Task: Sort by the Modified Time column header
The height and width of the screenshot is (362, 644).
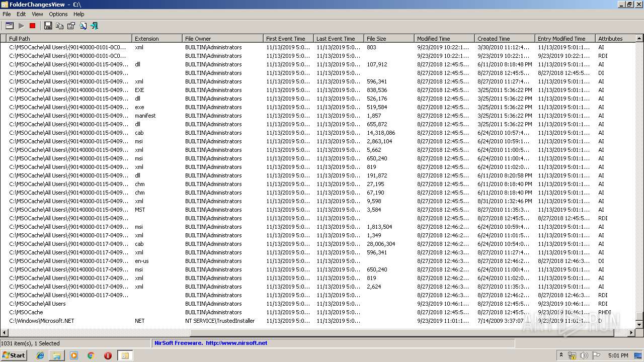Action: click(445, 39)
